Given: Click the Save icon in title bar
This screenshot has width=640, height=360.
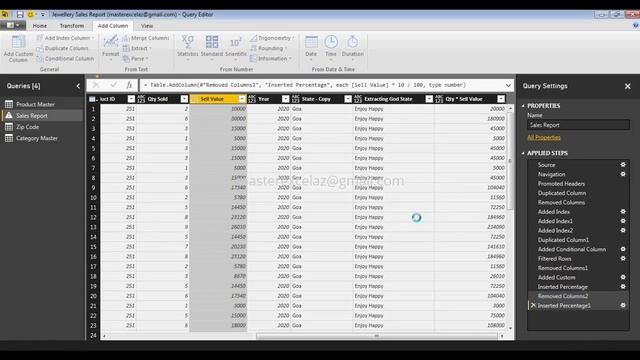Looking at the screenshot, I should pyautogui.click(x=20, y=14).
